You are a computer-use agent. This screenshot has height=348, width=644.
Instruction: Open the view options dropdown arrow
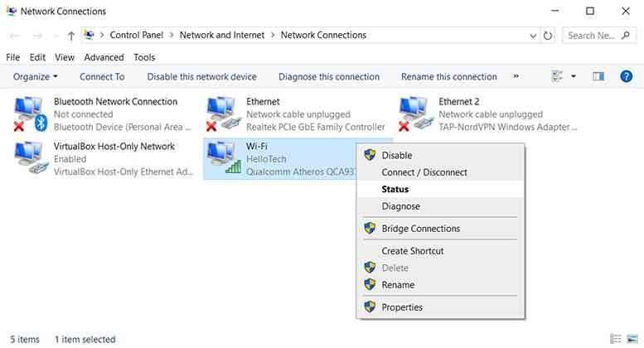click(574, 76)
